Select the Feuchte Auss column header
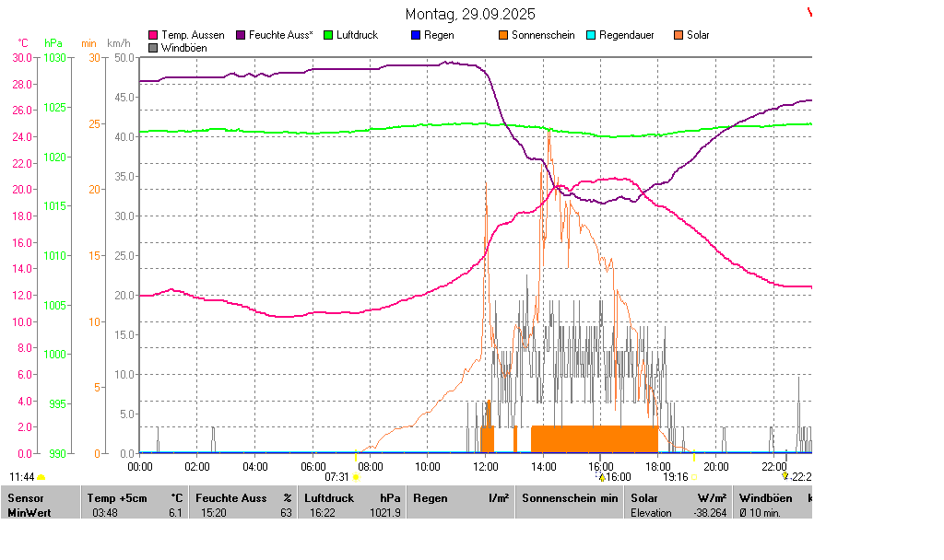 pyautogui.click(x=243, y=498)
